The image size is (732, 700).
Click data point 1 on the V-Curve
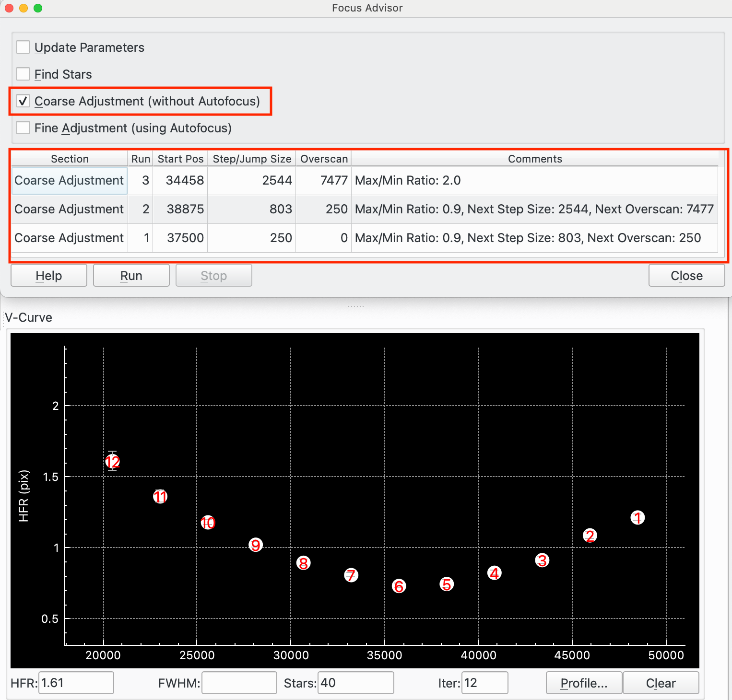[637, 518]
